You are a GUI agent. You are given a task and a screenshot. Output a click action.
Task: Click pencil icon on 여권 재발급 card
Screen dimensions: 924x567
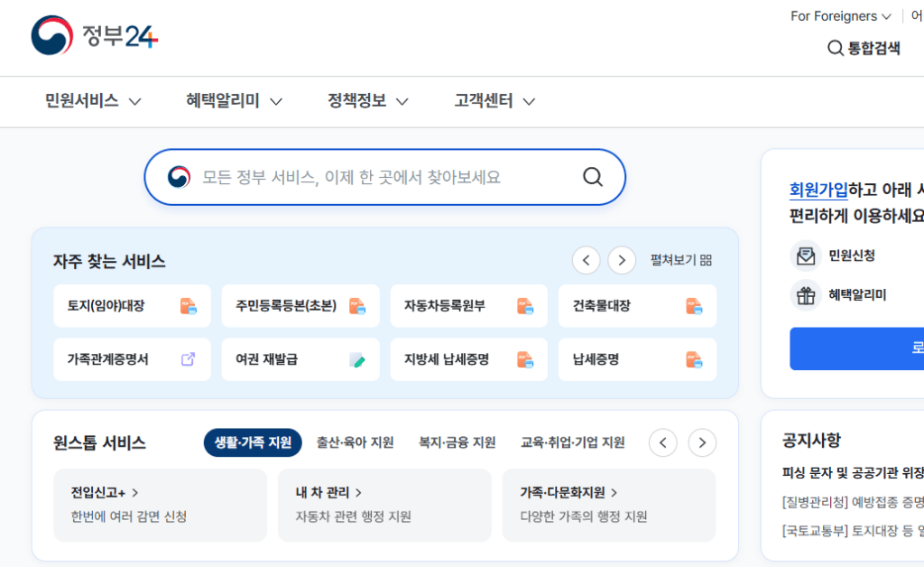coord(357,359)
